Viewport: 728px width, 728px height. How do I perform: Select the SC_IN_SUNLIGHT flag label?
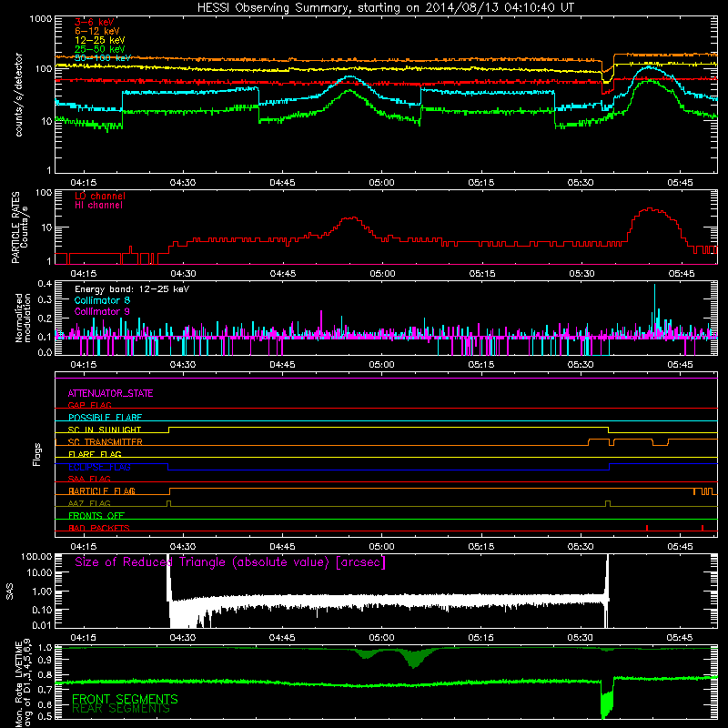pyautogui.click(x=105, y=430)
